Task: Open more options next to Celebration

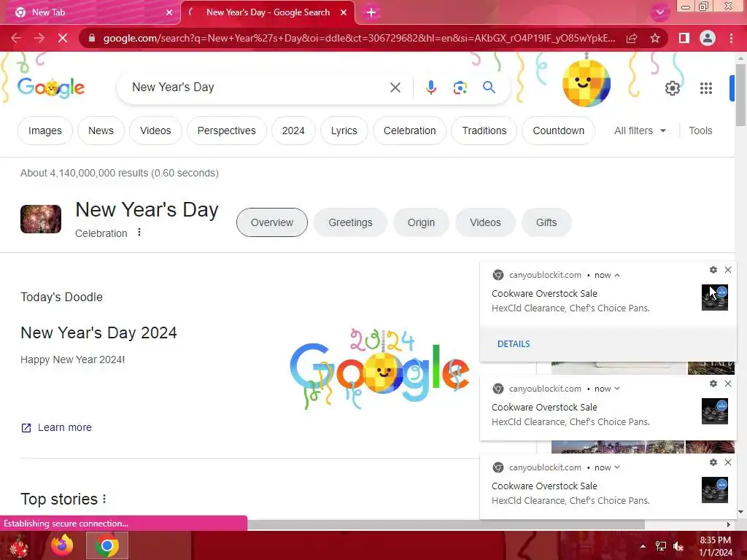Action: pyautogui.click(x=139, y=233)
